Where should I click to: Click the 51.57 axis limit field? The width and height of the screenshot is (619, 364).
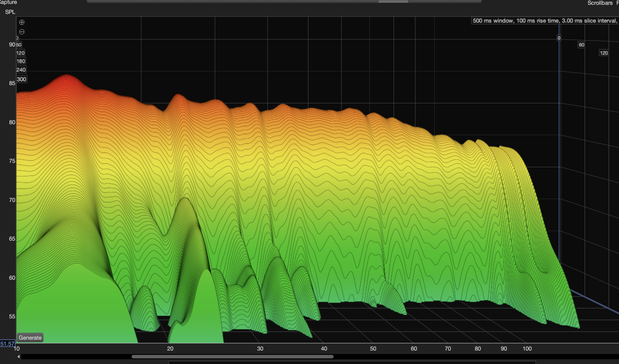7,344
